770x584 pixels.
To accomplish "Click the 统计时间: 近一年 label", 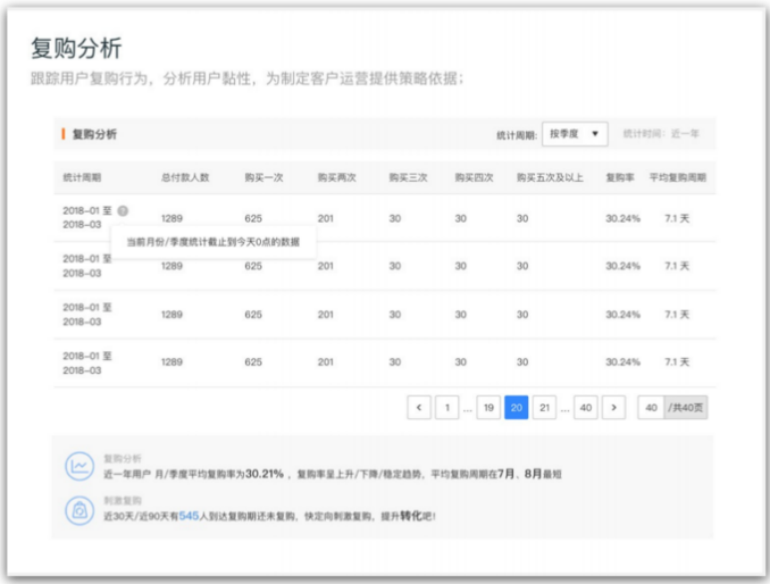I will 661,134.
